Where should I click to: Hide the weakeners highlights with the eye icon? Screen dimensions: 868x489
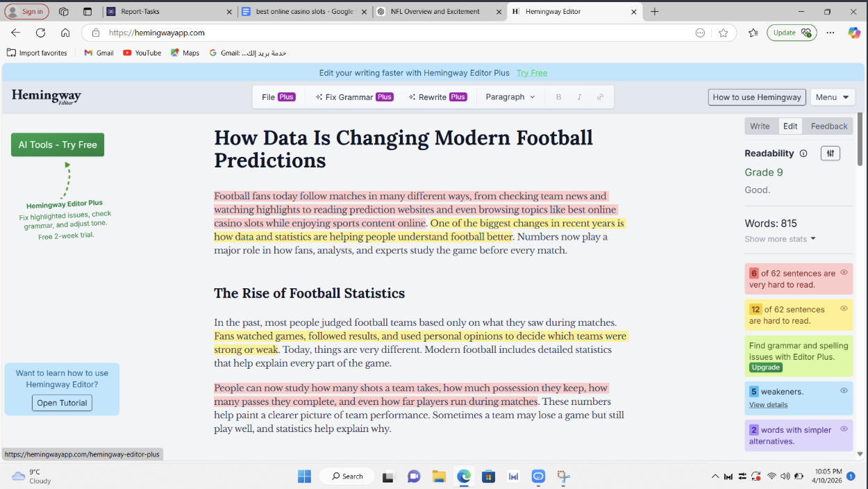click(x=844, y=391)
